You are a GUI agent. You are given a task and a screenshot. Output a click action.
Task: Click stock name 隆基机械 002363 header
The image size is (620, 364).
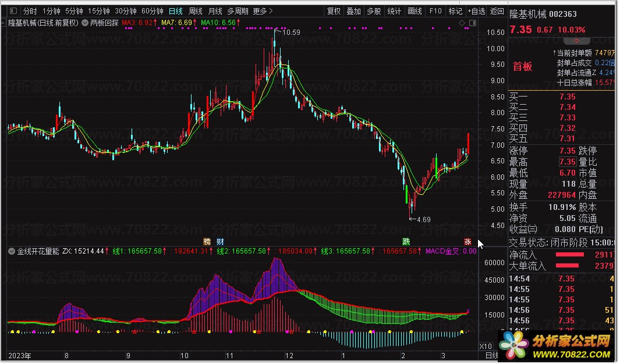tap(543, 14)
